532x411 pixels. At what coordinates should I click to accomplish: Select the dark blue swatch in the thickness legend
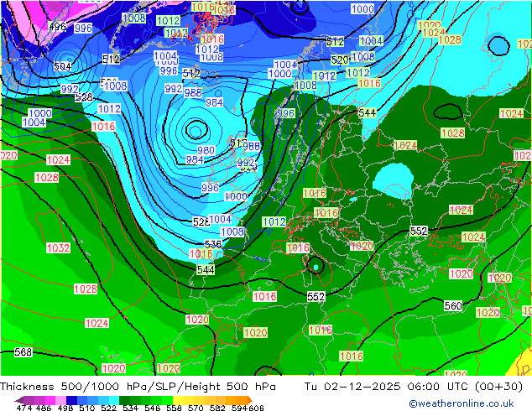(x=71, y=400)
